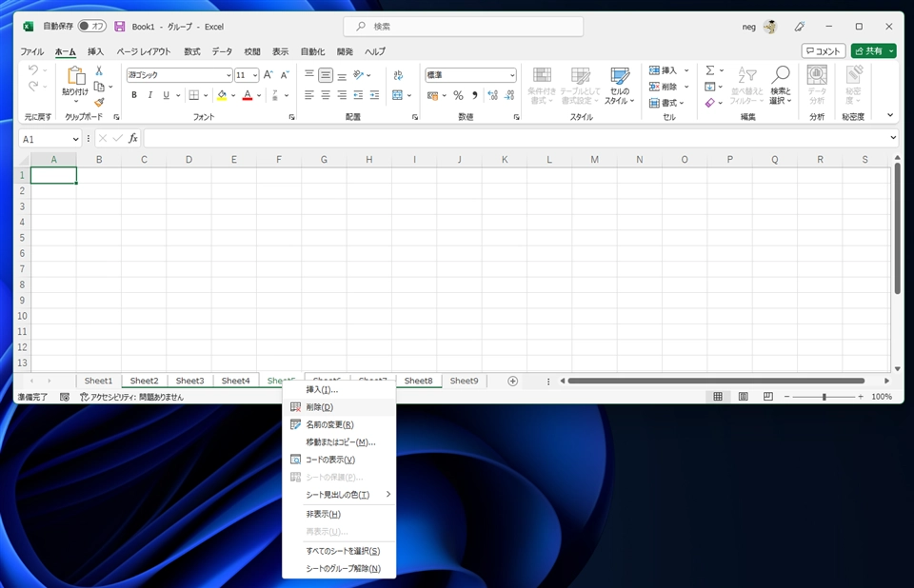The height and width of the screenshot is (588, 914).
Task: Open the 挿入 ribbon tab
Action: tap(95, 51)
